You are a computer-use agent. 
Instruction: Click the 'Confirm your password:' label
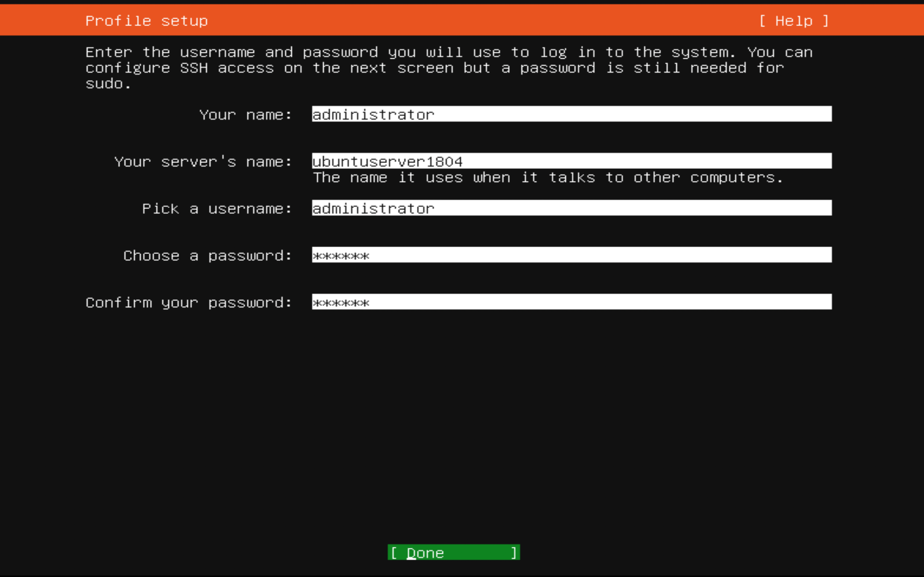[189, 303]
